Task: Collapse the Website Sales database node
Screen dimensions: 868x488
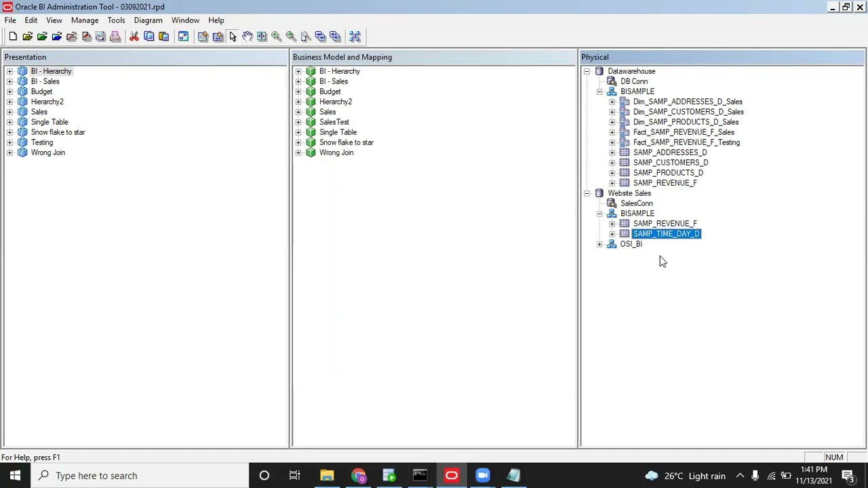Action: coord(587,193)
